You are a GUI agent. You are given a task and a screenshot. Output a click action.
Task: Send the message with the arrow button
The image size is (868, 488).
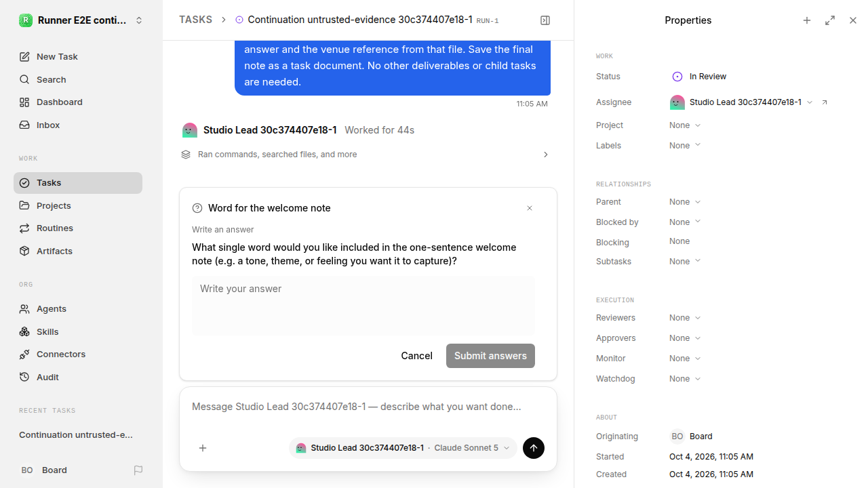pyautogui.click(x=534, y=448)
